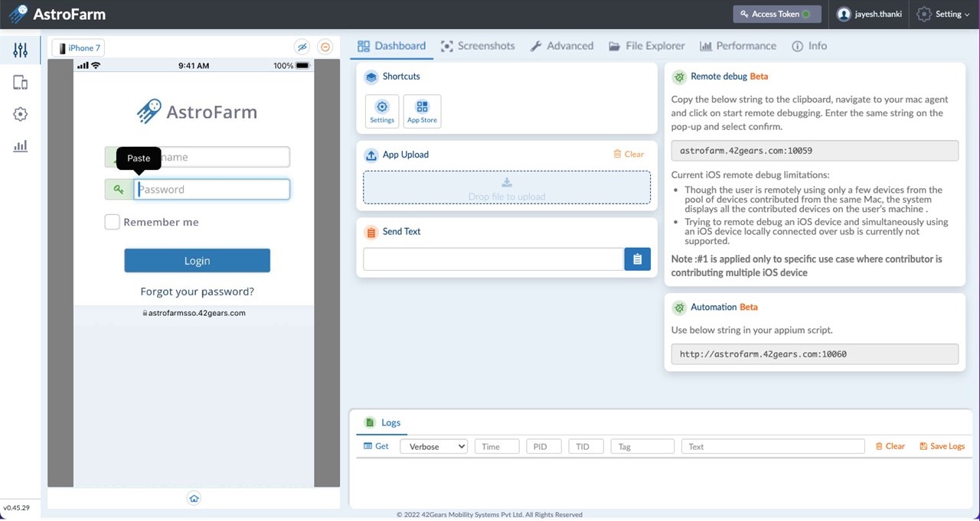The width and height of the screenshot is (980, 521).
Task: Click the Send Text clipboard button
Action: pos(637,259)
